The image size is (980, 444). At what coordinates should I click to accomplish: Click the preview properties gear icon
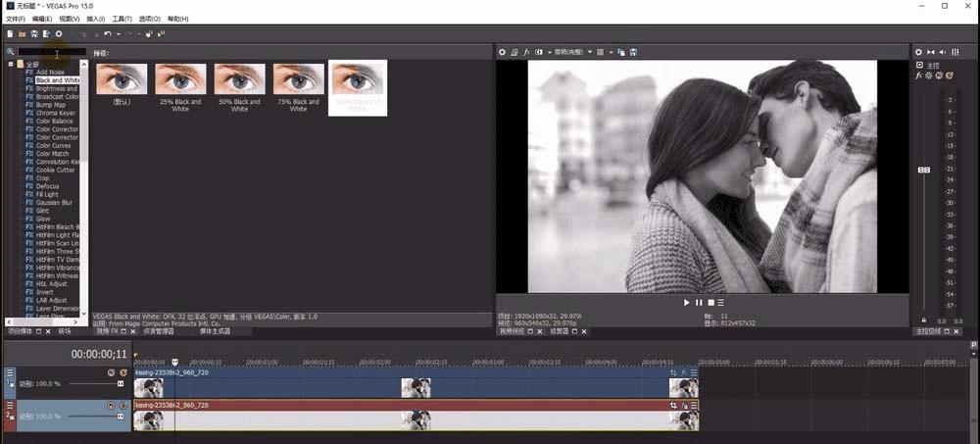[x=503, y=52]
